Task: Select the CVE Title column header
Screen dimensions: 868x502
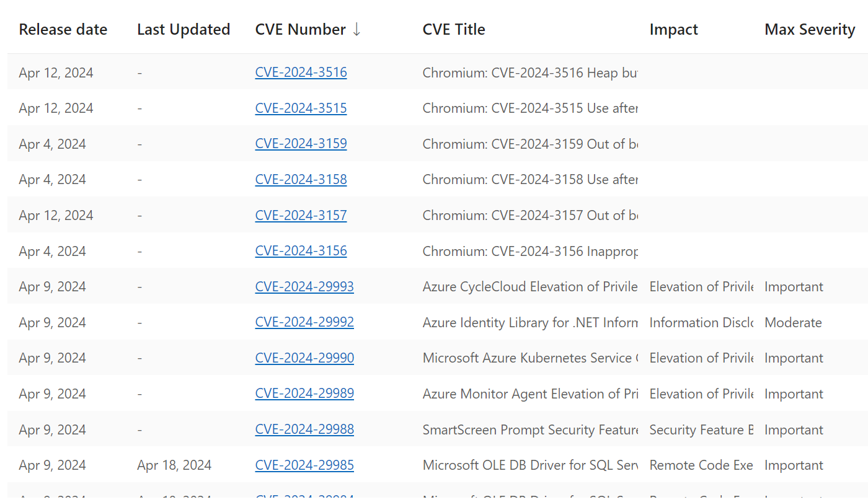Action: pyautogui.click(x=453, y=30)
